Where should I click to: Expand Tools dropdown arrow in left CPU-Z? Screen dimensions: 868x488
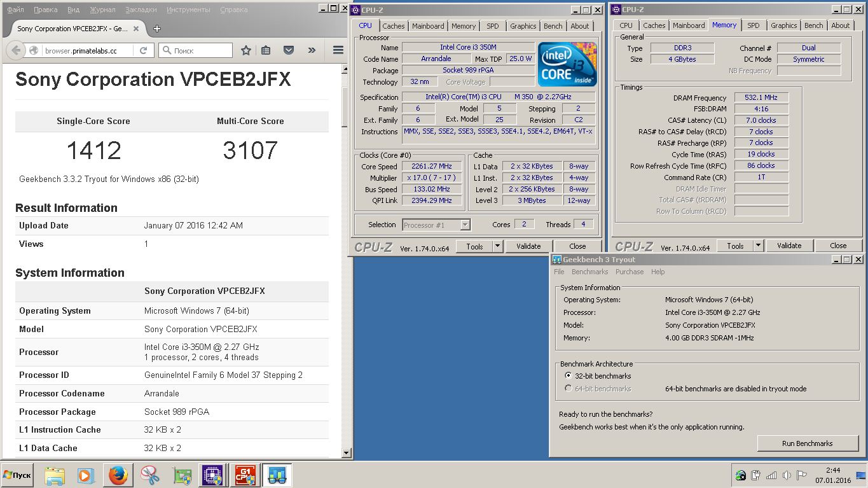[x=497, y=246]
